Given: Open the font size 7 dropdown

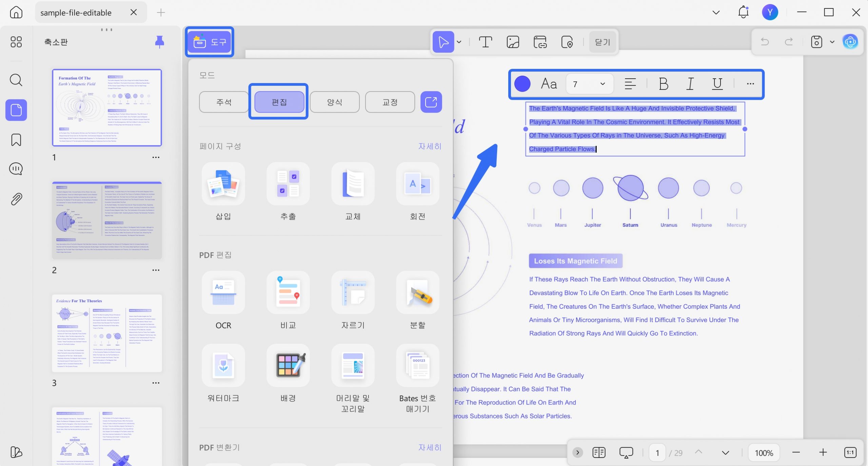Looking at the screenshot, I should click(x=589, y=84).
